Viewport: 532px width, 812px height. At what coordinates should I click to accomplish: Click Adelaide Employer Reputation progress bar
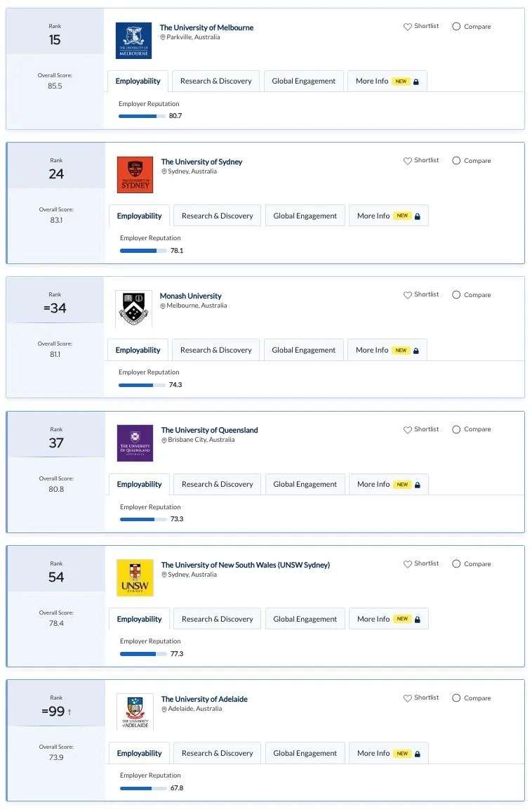pos(143,788)
